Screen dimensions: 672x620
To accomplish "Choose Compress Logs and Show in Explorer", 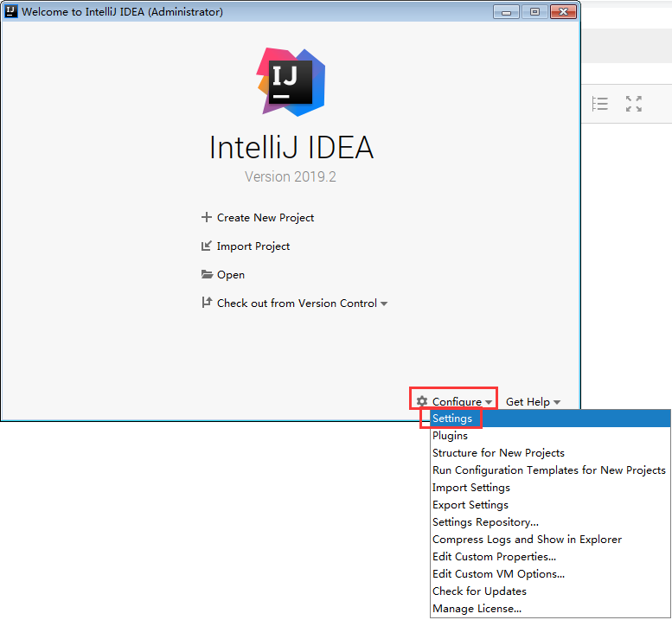I will [550, 539].
